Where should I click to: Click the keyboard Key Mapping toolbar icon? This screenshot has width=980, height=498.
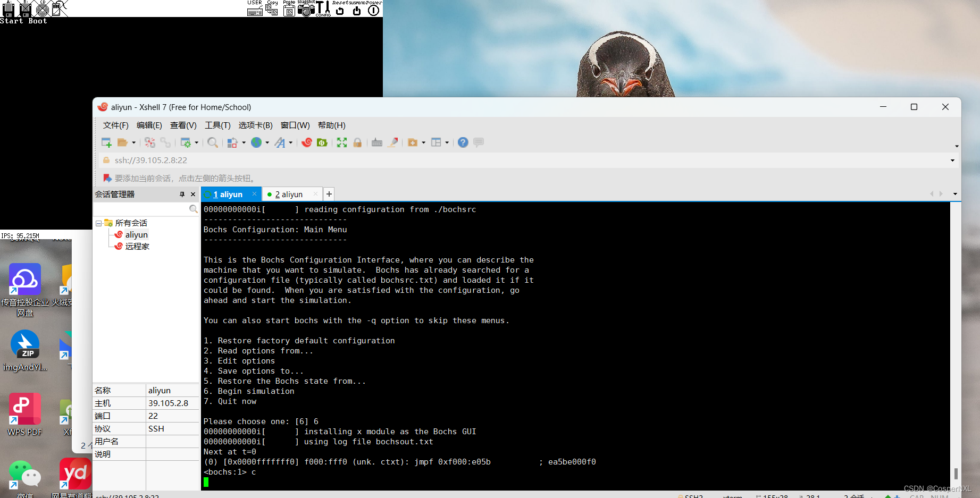(377, 142)
